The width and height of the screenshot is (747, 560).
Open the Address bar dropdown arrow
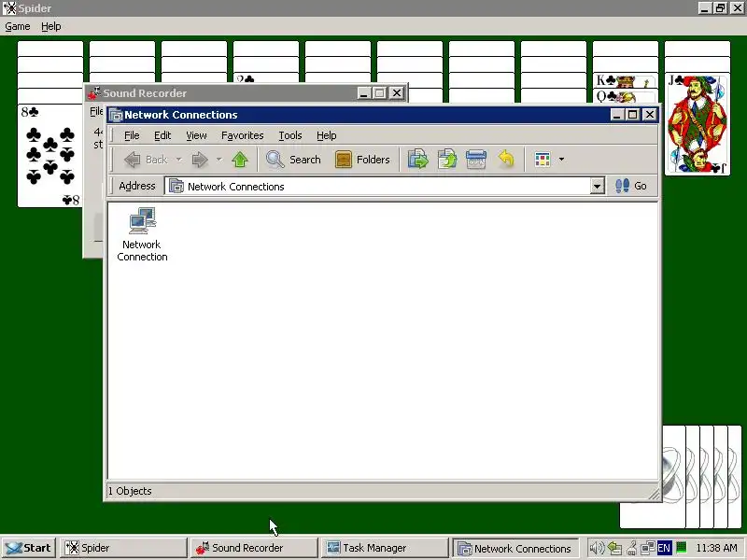tap(597, 186)
